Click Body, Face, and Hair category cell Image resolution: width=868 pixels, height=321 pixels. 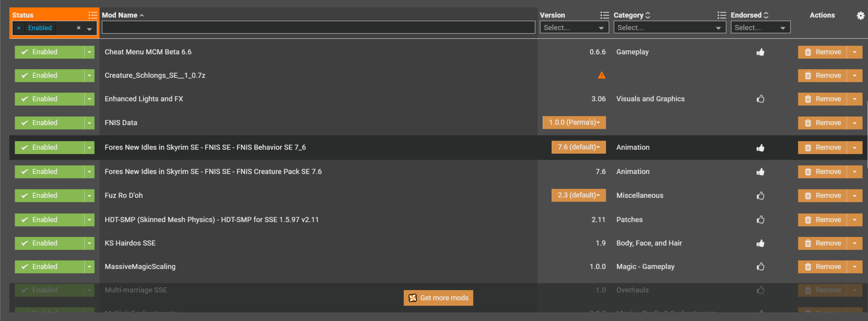649,243
